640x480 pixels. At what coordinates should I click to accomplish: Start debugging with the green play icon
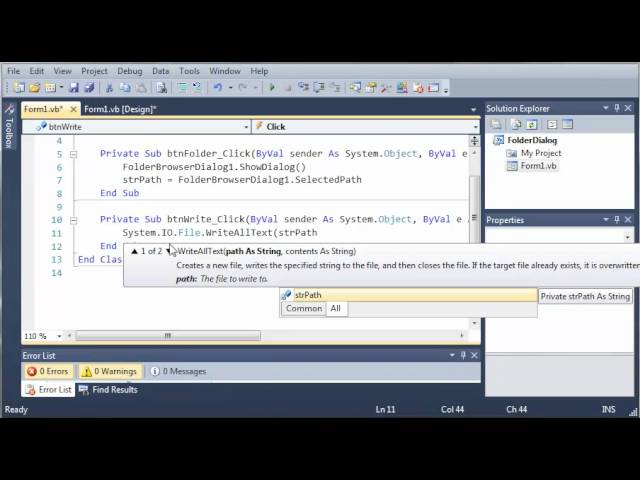coord(272,88)
